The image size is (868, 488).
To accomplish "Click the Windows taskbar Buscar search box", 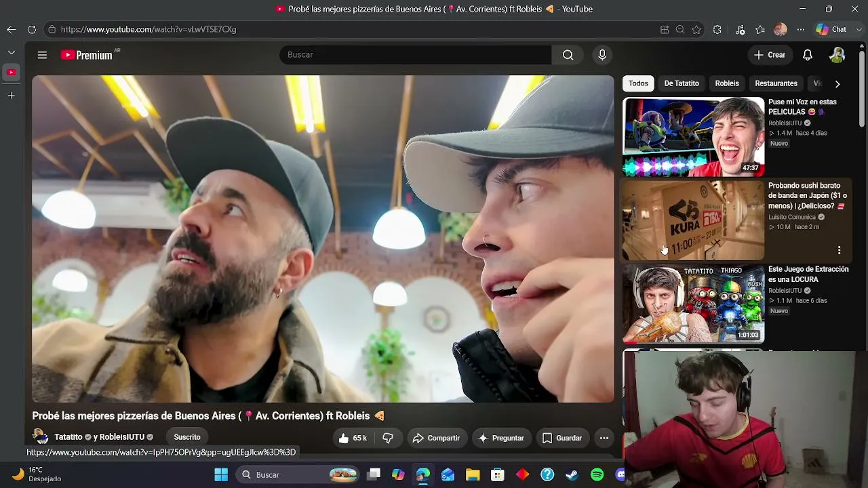I will point(297,475).
